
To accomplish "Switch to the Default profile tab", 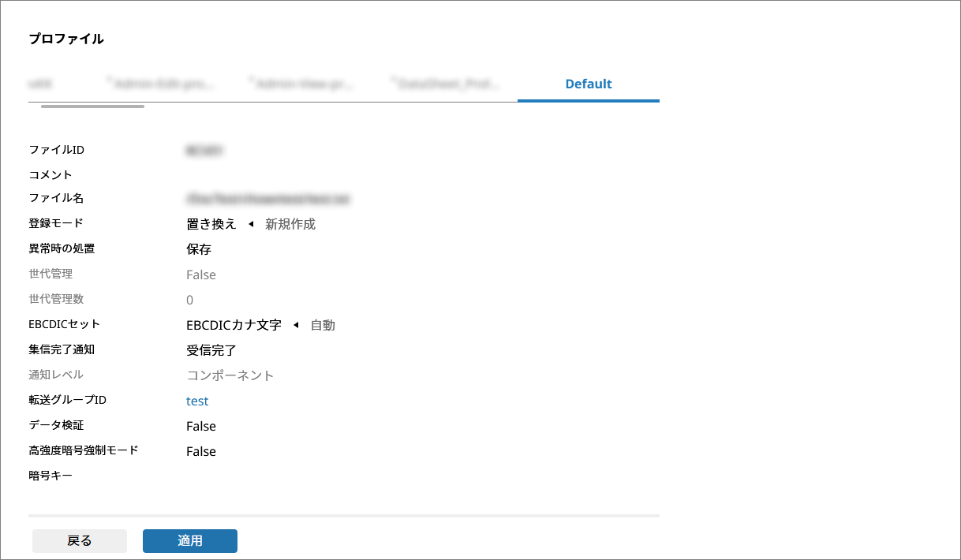I will tap(588, 84).
